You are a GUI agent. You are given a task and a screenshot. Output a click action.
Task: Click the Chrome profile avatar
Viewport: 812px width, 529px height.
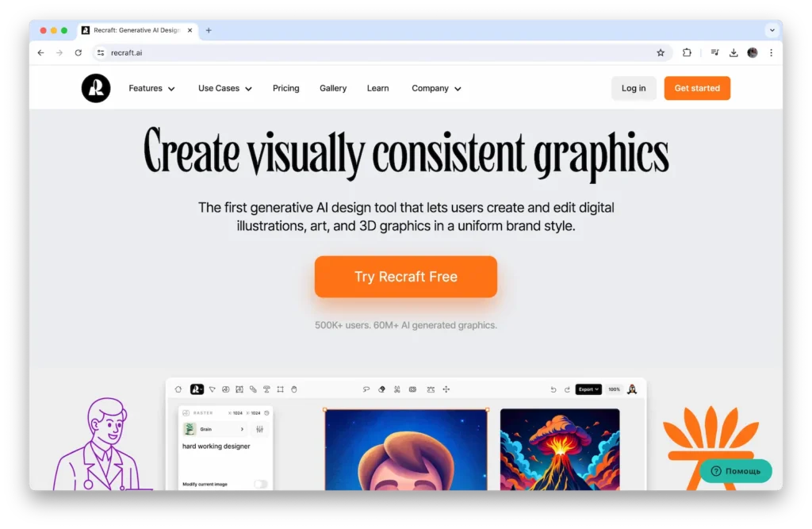[753, 52]
